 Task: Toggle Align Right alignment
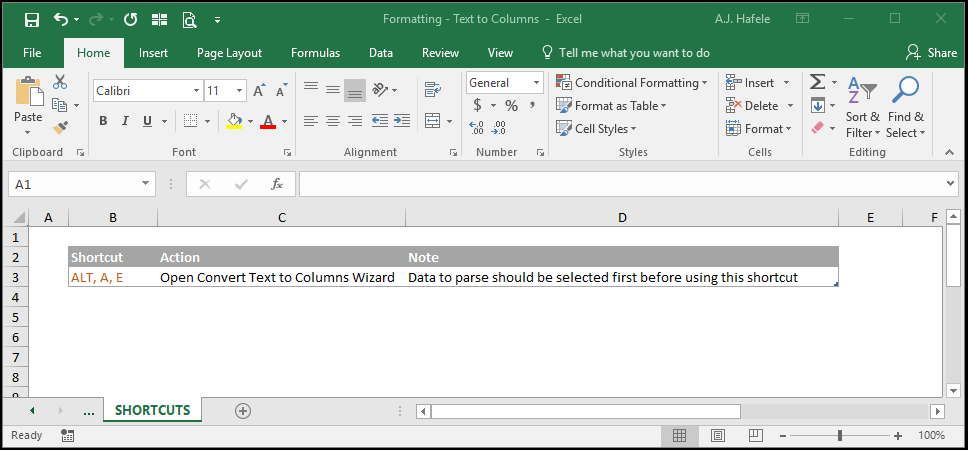[x=355, y=121]
